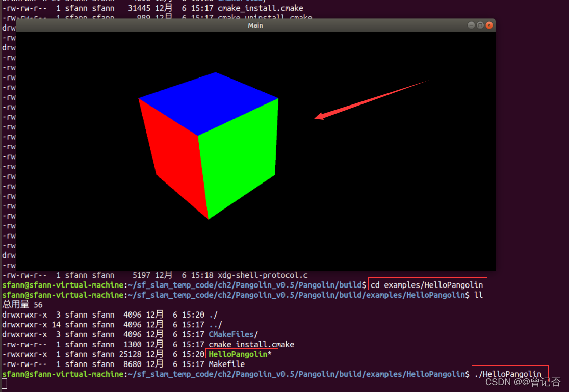The width and height of the screenshot is (569, 392).
Task: Click the red face of the cube
Action: 174,156
